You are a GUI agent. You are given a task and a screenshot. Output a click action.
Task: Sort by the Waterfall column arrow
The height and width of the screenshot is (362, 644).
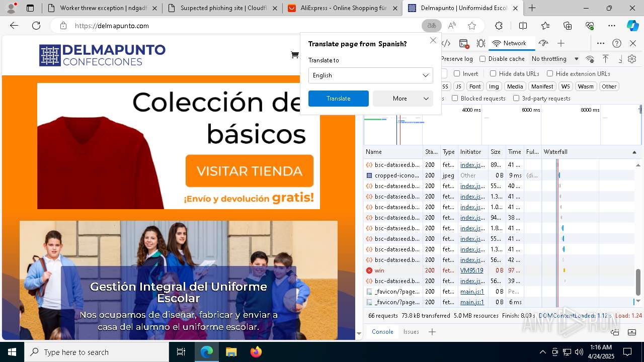click(634, 152)
